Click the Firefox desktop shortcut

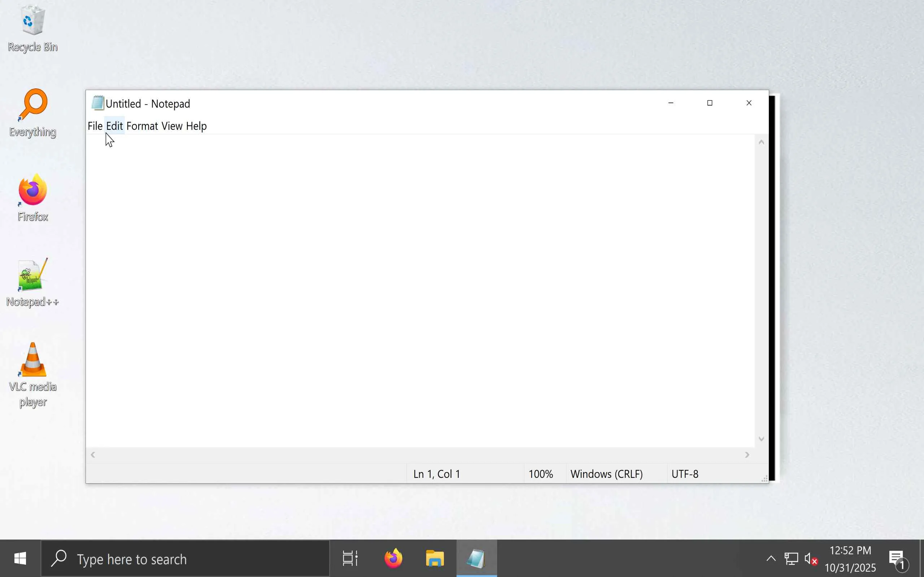click(32, 197)
